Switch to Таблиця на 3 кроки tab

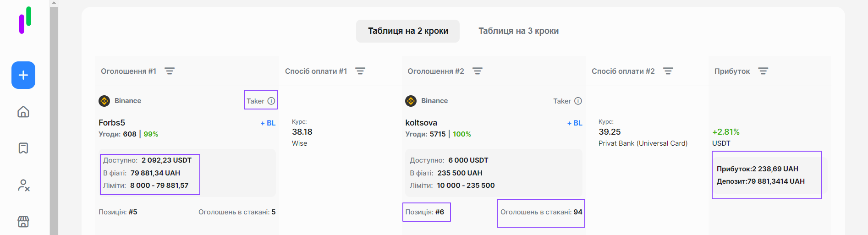click(518, 31)
